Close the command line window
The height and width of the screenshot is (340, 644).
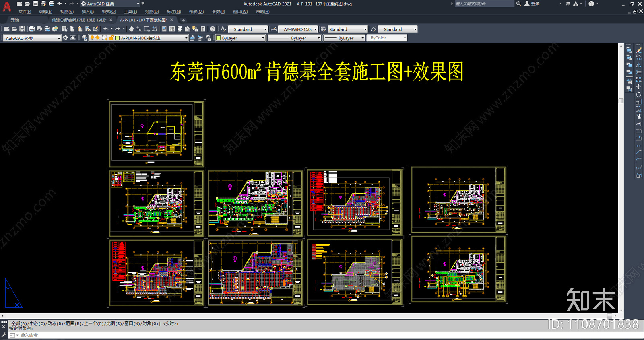click(x=4, y=327)
